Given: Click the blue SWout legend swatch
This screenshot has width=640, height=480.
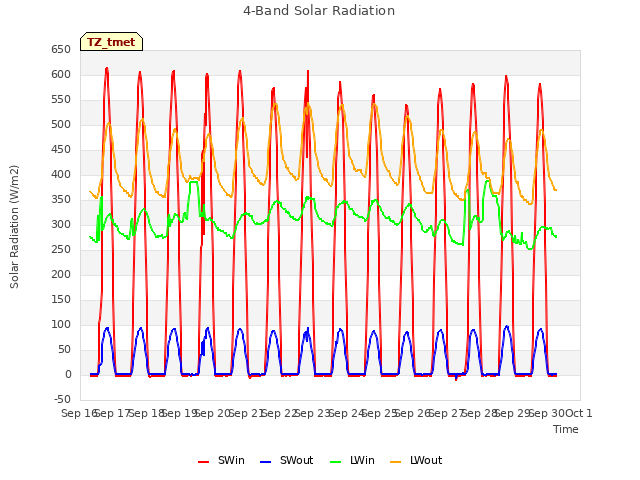Looking at the screenshot, I should [265, 462].
